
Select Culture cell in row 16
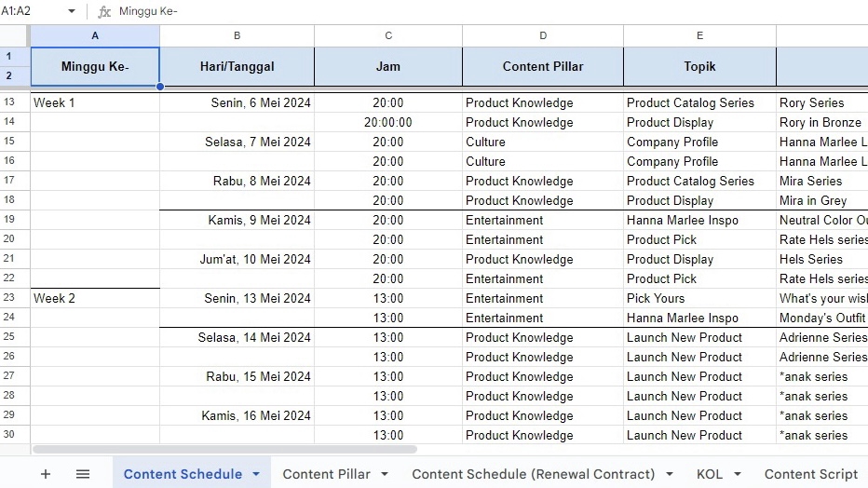point(543,161)
